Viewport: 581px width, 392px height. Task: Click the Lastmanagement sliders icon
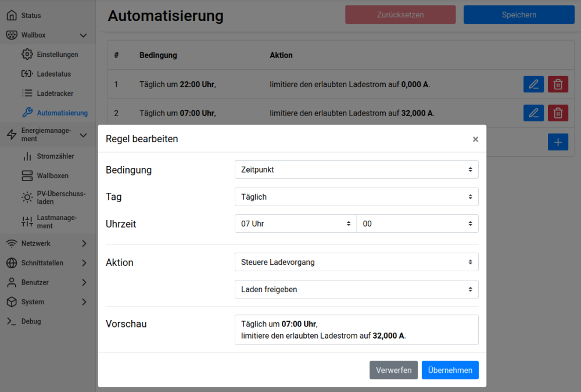point(27,222)
